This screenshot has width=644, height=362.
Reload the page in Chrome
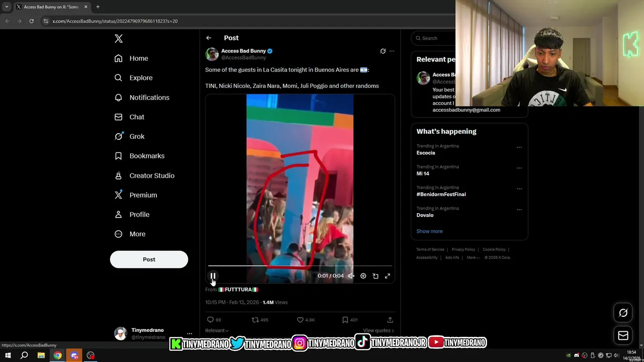pyautogui.click(x=31, y=21)
